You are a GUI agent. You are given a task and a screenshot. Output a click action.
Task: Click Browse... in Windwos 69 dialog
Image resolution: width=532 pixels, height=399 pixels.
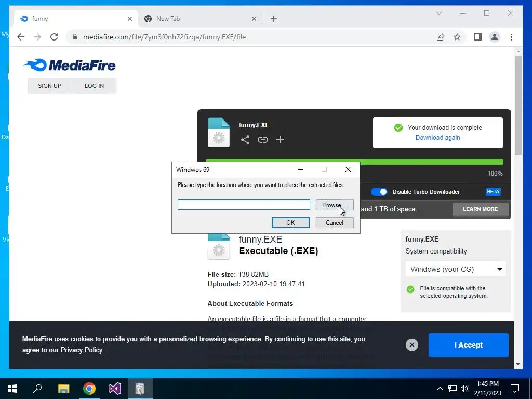tap(335, 205)
